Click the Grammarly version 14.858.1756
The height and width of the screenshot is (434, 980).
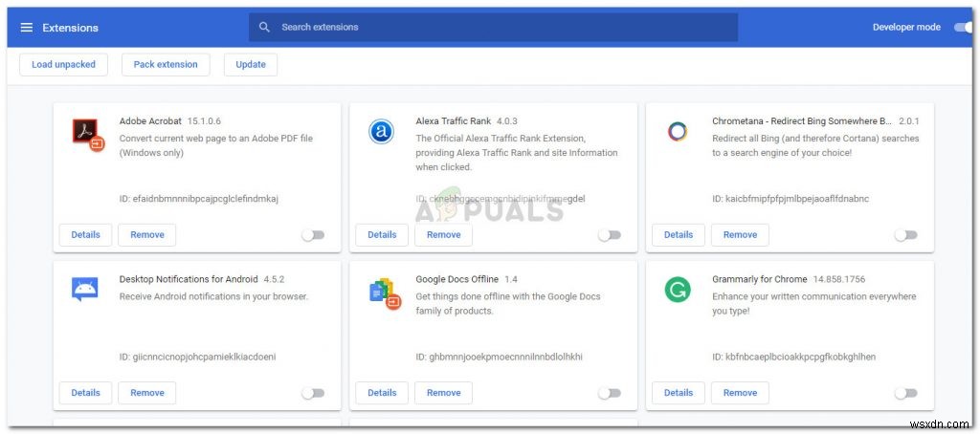click(x=838, y=279)
